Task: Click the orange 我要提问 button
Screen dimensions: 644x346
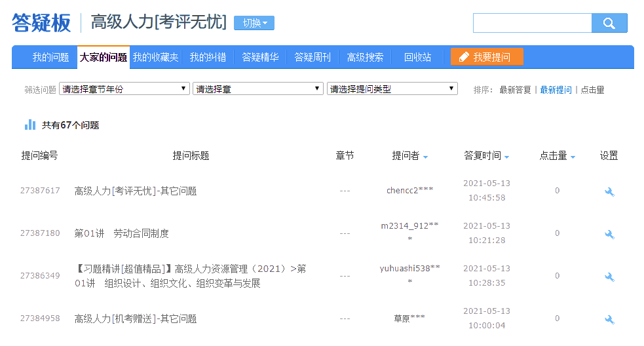Action: coord(487,57)
